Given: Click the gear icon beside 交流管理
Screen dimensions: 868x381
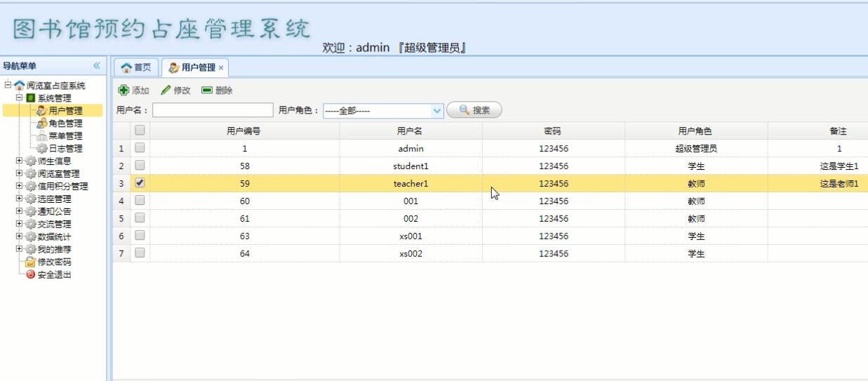Looking at the screenshot, I should coord(30,224).
